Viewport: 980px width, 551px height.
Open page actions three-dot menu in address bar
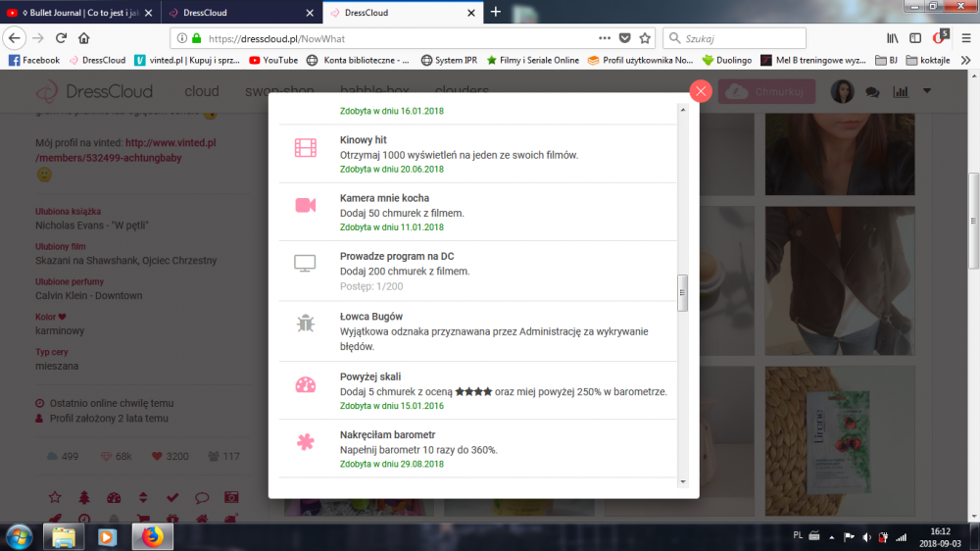(x=605, y=38)
